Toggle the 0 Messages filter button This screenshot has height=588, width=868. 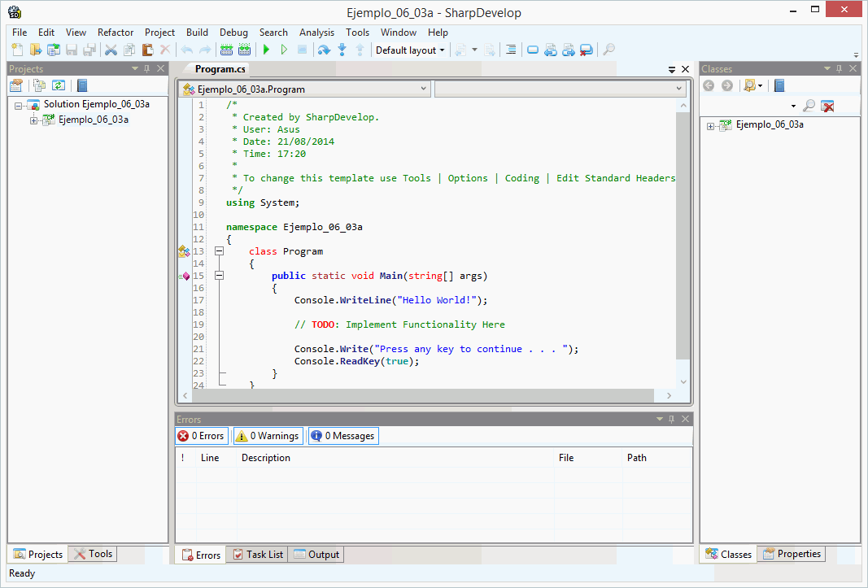tap(343, 436)
